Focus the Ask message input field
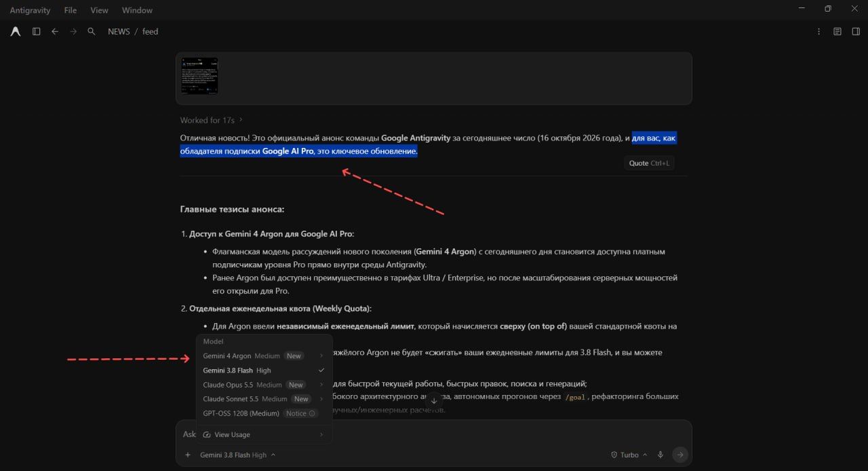Screen dimensions: 868x471 434,434
